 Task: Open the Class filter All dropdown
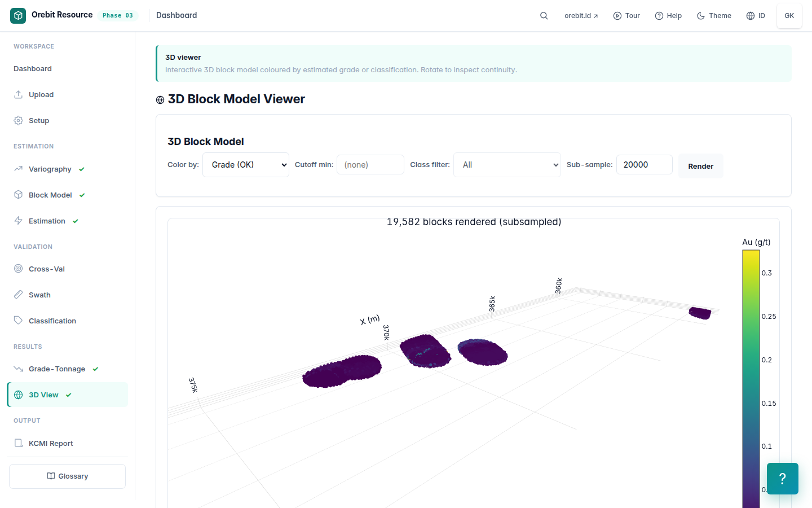pyautogui.click(x=507, y=165)
